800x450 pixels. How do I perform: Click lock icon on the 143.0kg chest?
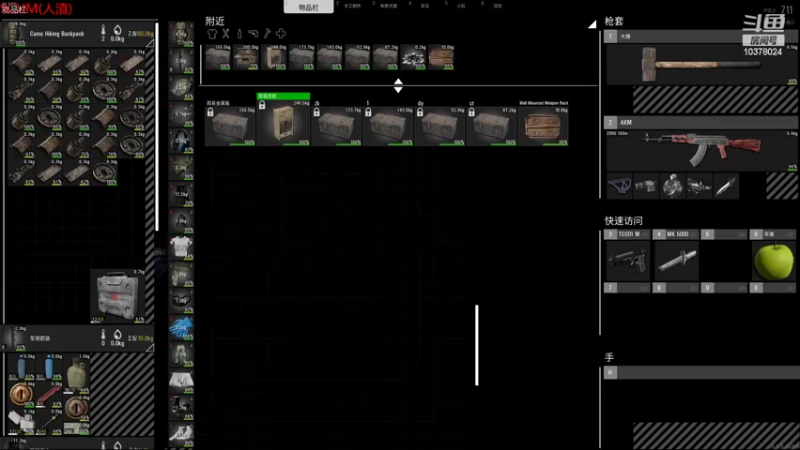pos(368,112)
